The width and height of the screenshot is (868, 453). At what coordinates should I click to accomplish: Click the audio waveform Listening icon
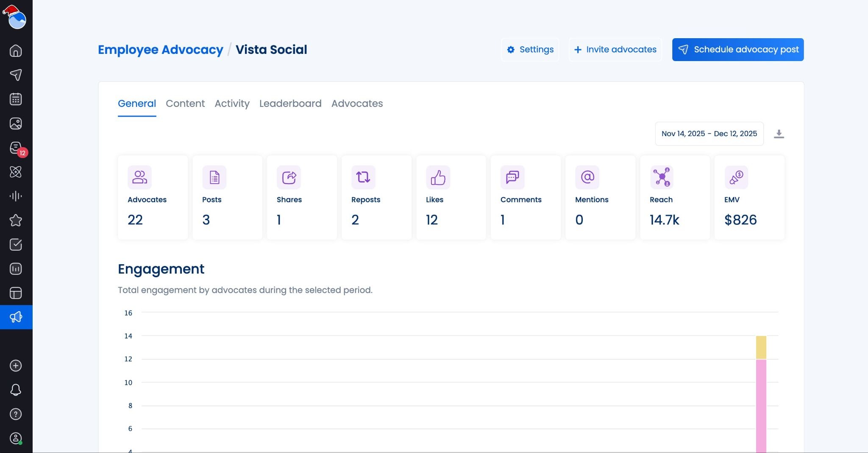pos(16,196)
